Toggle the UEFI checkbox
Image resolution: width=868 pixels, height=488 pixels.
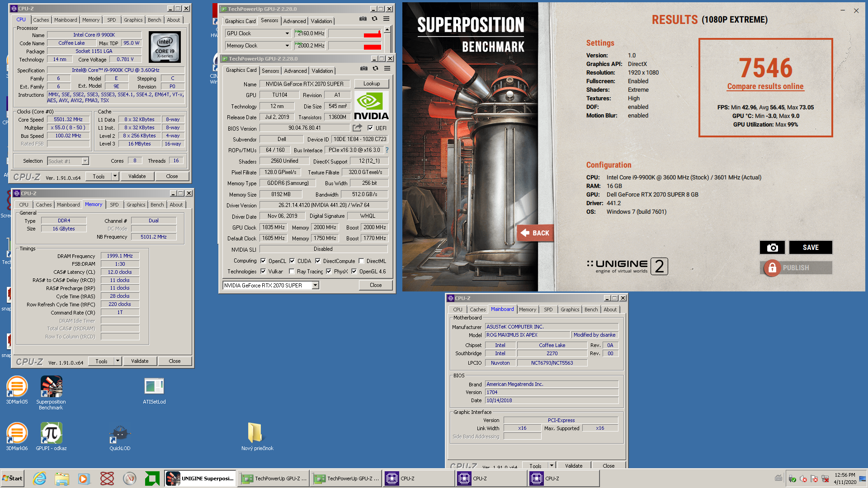pos(370,128)
